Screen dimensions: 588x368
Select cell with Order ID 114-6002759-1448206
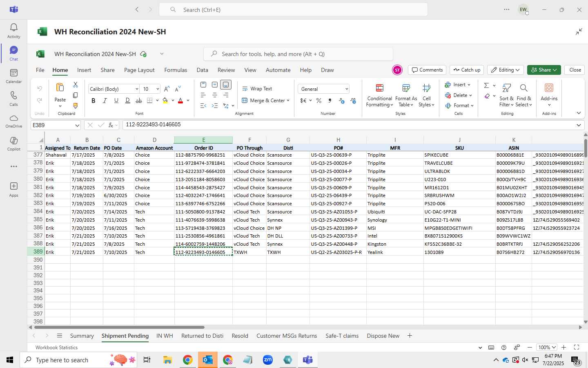point(203,244)
